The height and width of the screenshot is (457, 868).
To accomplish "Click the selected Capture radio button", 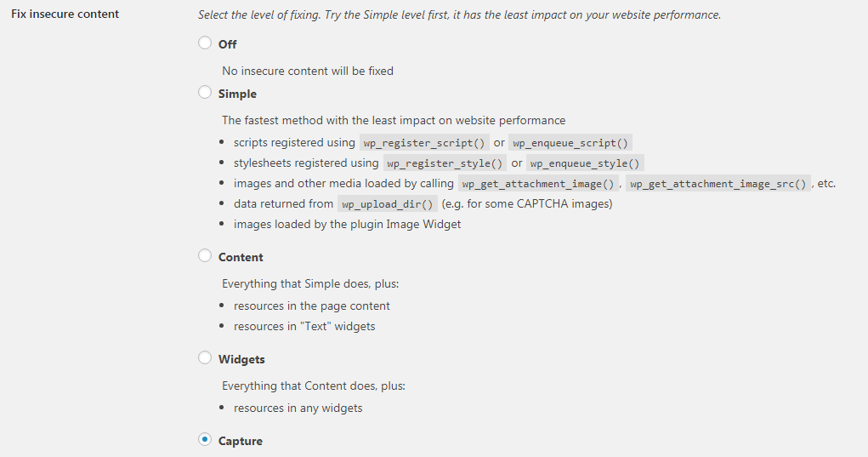I will pos(205,440).
